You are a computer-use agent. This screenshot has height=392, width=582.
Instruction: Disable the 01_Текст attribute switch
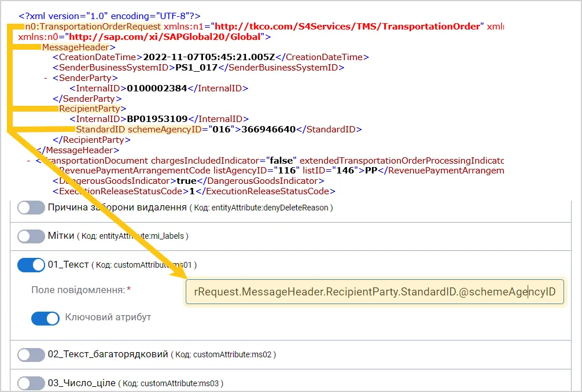(31, 265)
